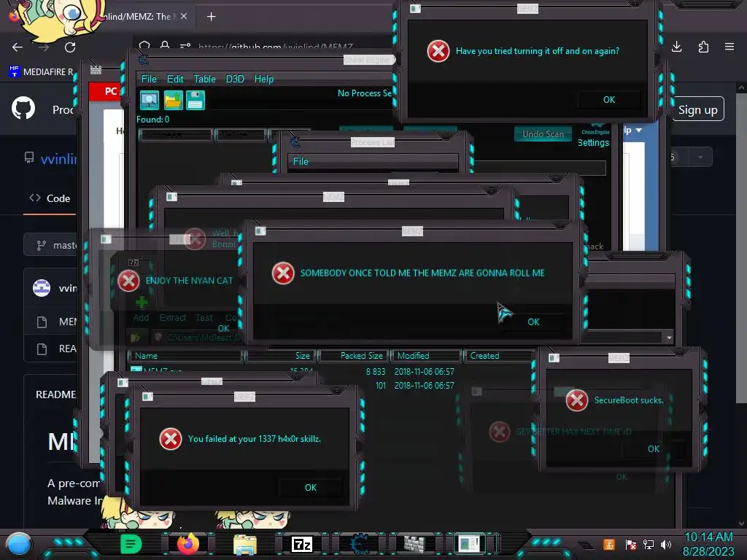
Task: Sort 7-Zip list by Packed Size column
Action: click(x=355, y=356)
